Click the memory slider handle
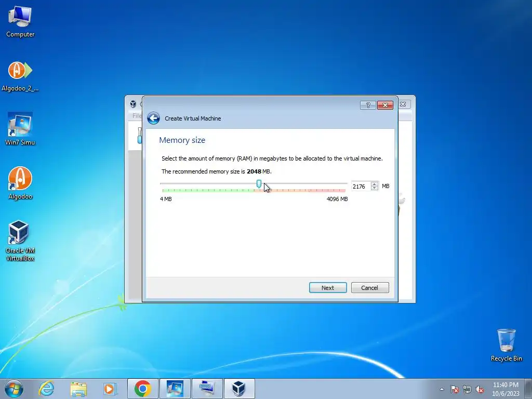This screenshot has height=399, width=532. point(259,184)
